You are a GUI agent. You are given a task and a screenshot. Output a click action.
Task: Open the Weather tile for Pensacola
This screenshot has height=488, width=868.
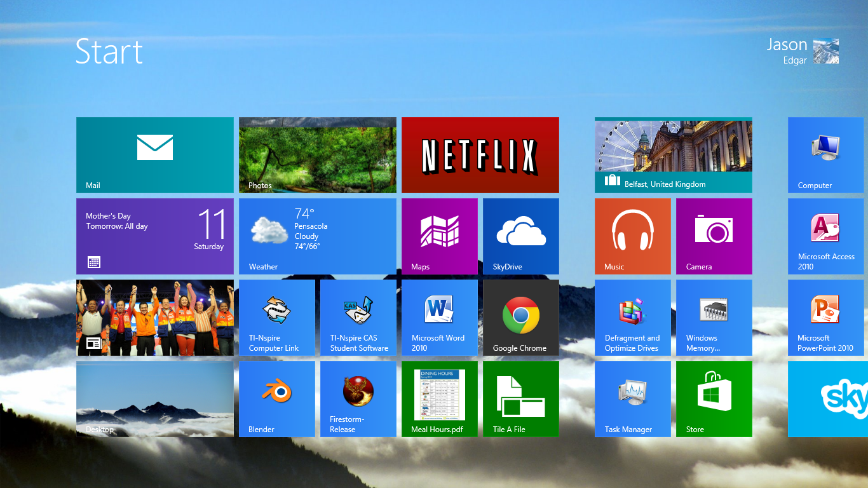pos(318,236)
